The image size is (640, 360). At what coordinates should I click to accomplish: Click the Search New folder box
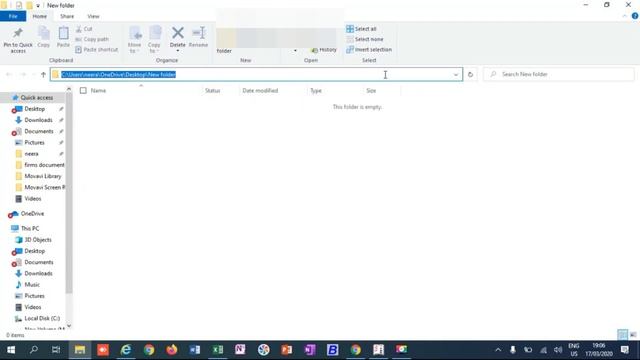coord(559,74)
